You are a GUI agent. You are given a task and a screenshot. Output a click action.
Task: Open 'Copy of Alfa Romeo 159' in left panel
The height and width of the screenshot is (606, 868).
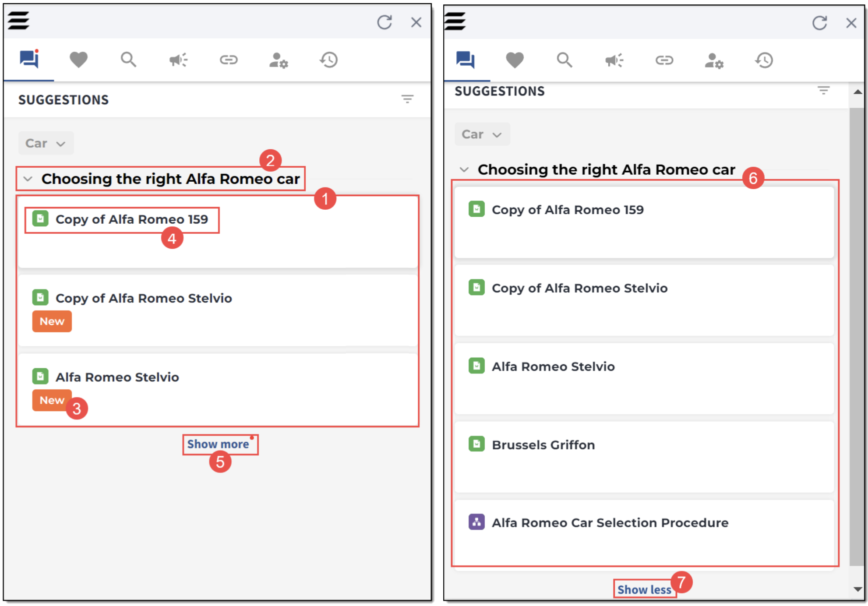click(131, 219)
